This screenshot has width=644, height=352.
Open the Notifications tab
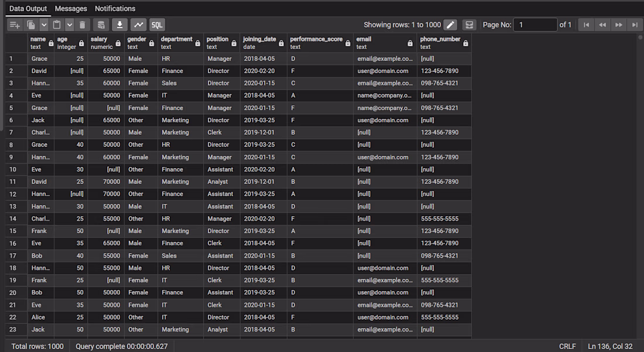tap(115, 9)
